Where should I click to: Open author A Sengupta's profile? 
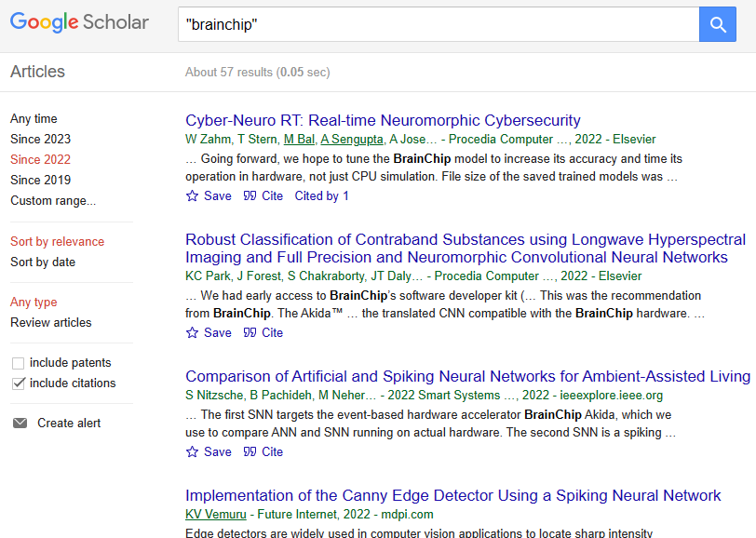pos(351,140)
